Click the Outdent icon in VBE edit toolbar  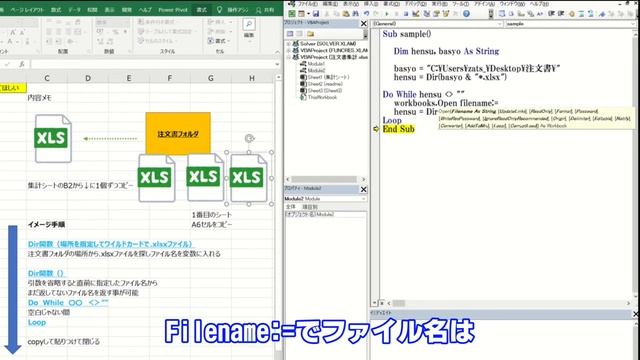coord(561,13)
